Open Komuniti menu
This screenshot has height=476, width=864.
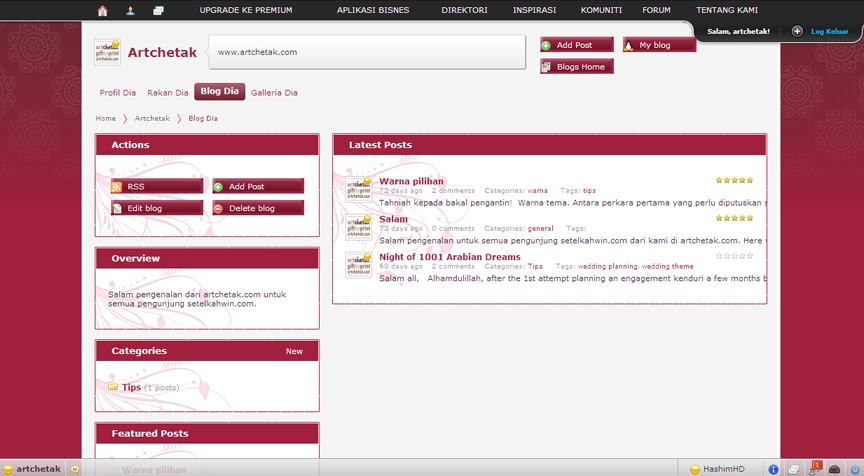point(601,10)
